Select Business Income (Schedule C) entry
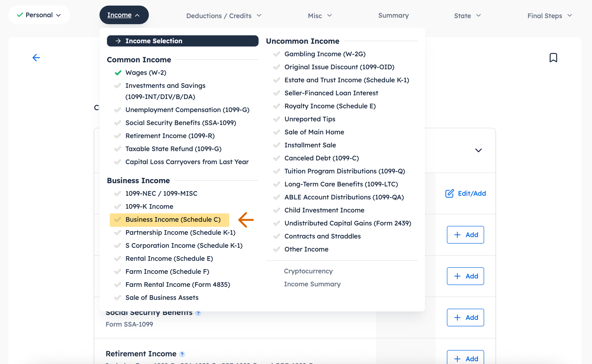Image resolution: width=592 pixels, height=364 pixels. point(173,220)
